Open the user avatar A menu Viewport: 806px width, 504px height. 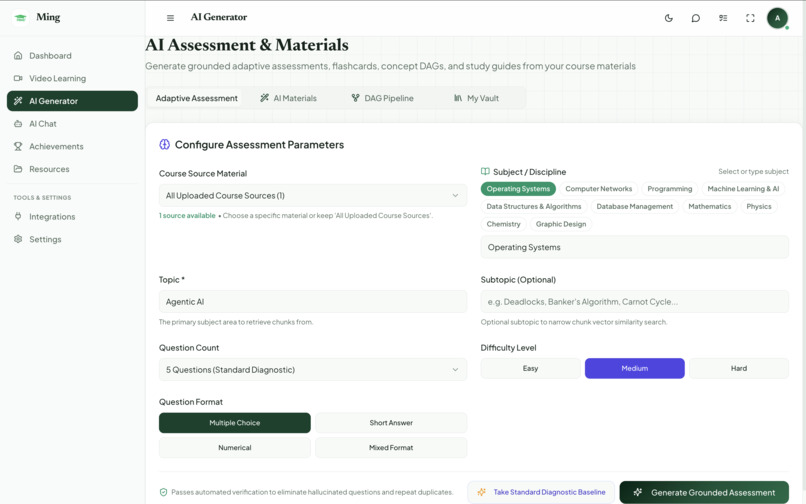777,18
